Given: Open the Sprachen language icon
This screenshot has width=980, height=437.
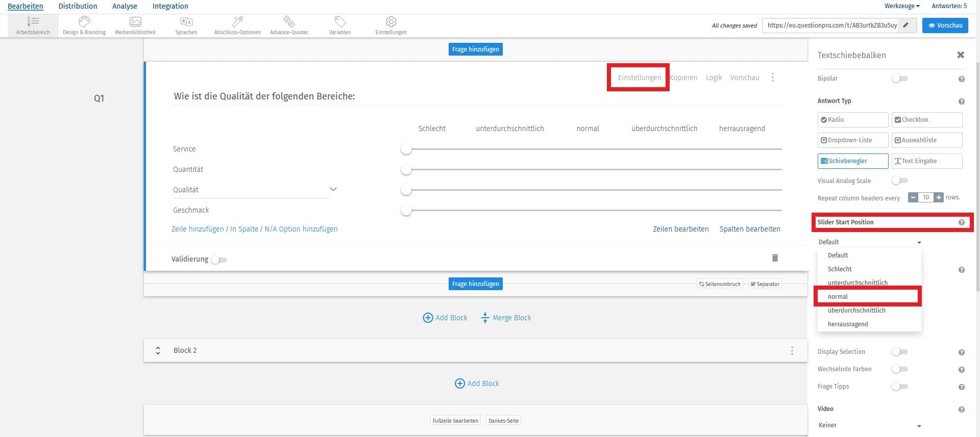Looking at the screenshot, I should tap(186, 21).
